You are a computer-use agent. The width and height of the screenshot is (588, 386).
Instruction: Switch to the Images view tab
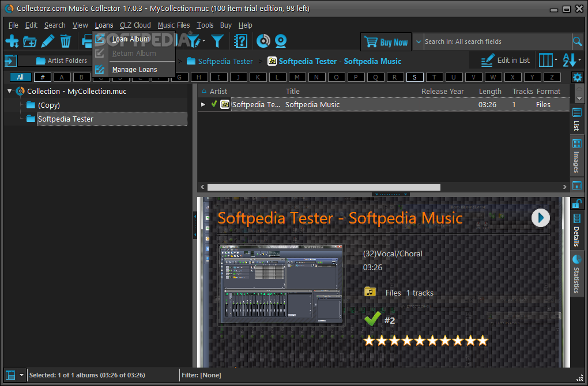pyautogui.click(x=576, y=156)
